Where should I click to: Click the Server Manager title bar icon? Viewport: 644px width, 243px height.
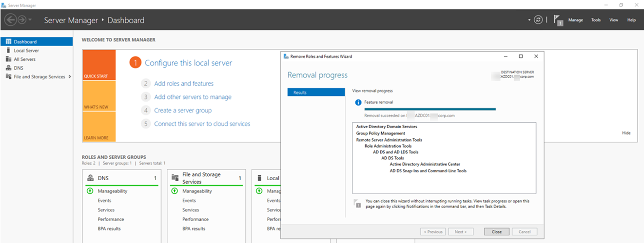(4, 4)
